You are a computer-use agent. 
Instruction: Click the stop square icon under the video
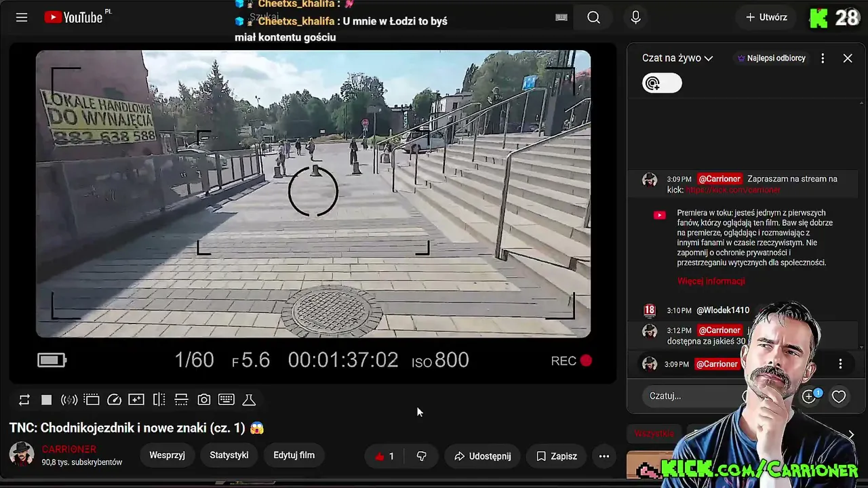47,400
